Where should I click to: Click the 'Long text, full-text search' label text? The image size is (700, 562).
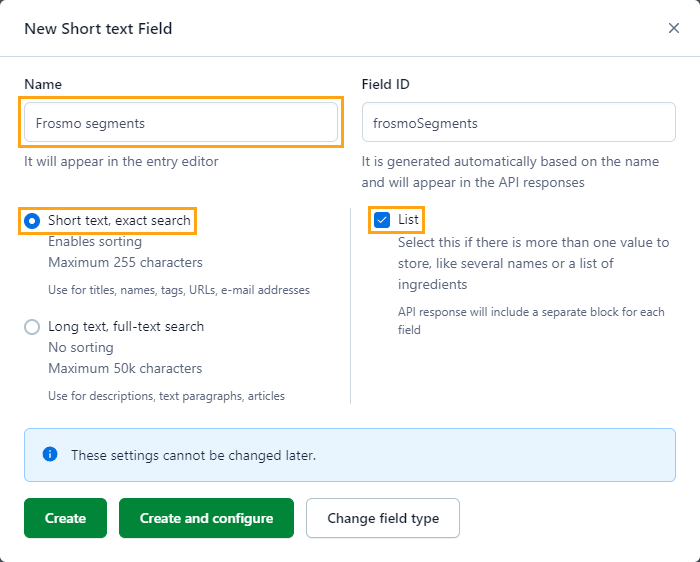click(126, 326)
